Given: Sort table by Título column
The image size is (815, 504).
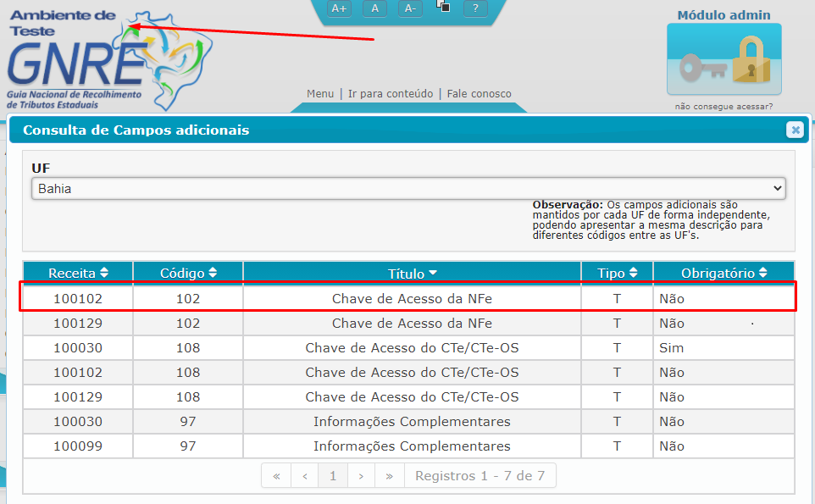Looking at the screenshot, I should (x=412, y=273).
